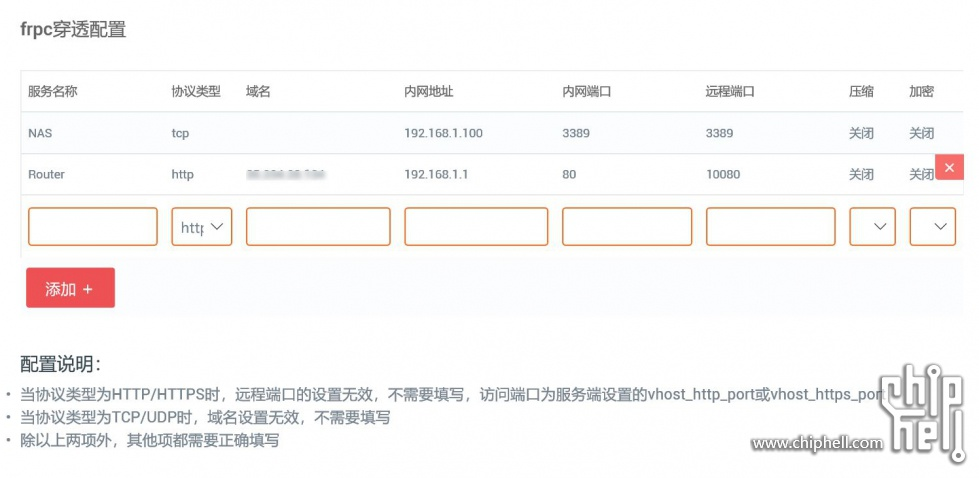Click the 压缩 column header
This screenshot has height=478, width=979.
pyautogui.click(x=861, y=92)
